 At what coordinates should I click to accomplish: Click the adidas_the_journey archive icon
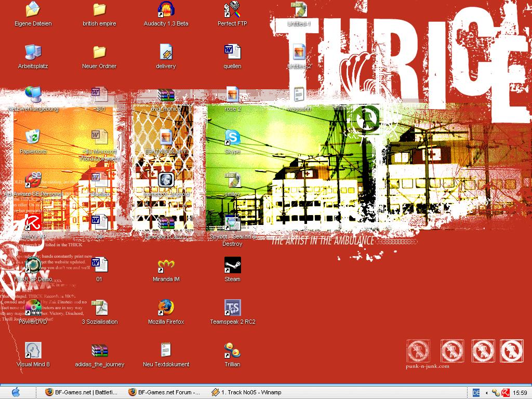pos(99,351)
